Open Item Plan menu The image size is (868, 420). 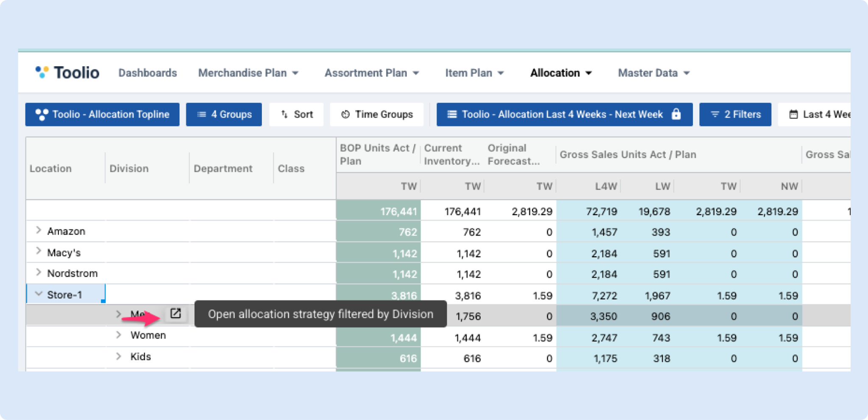pyautogui.click(x=474, y=73)
